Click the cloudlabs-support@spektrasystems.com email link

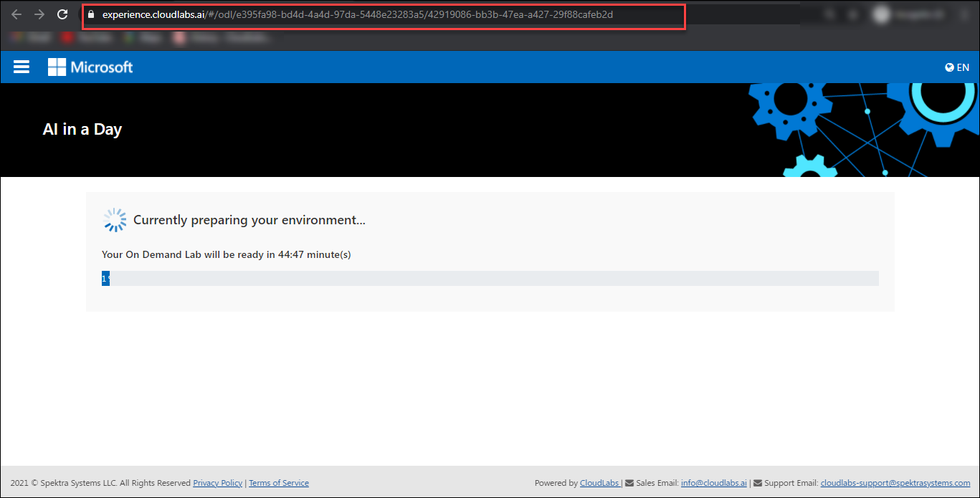(895, 483)
